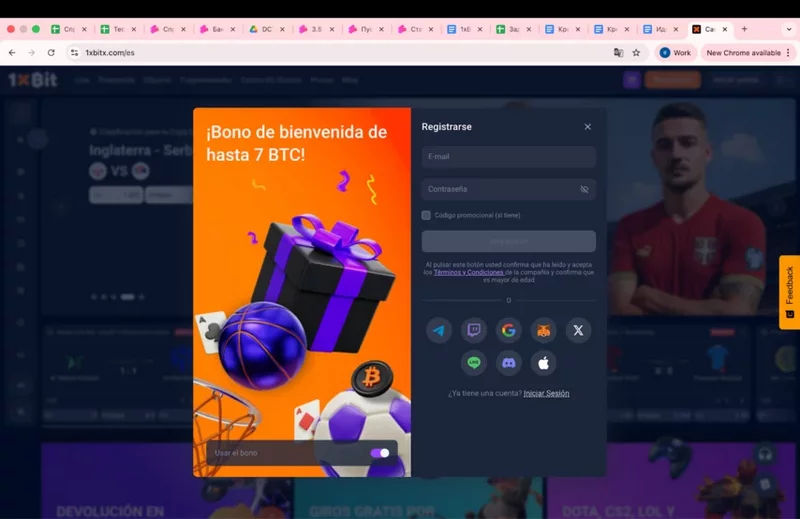The width and height of the screenshot is (800, 519).
Task: Sign up with X icon
Action: [x=578, y=331]
